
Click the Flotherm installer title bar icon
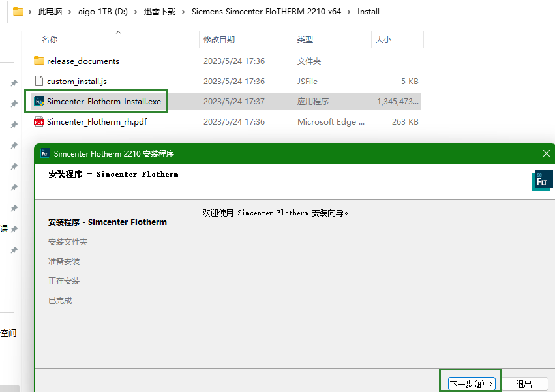coord(44,153)
